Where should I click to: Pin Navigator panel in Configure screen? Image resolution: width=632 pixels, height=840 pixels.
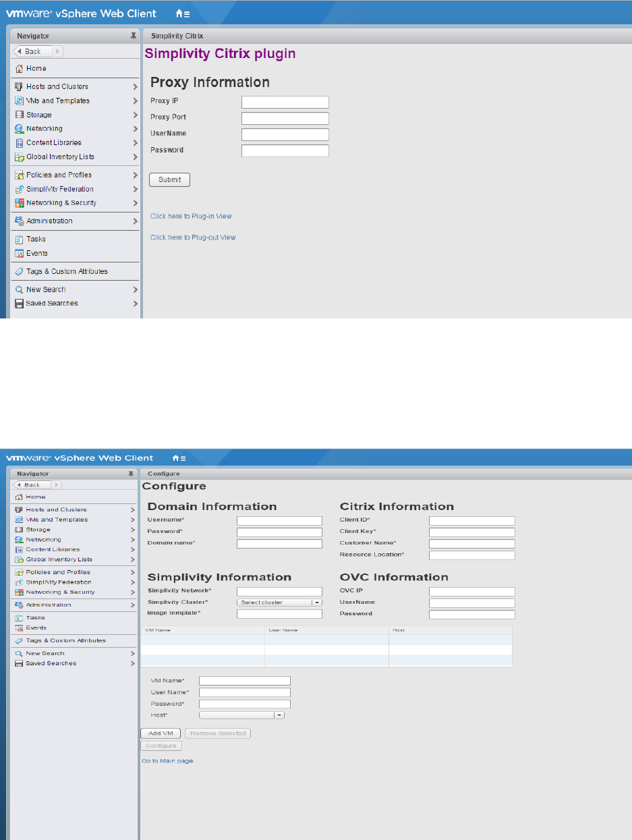coord(131,474)
